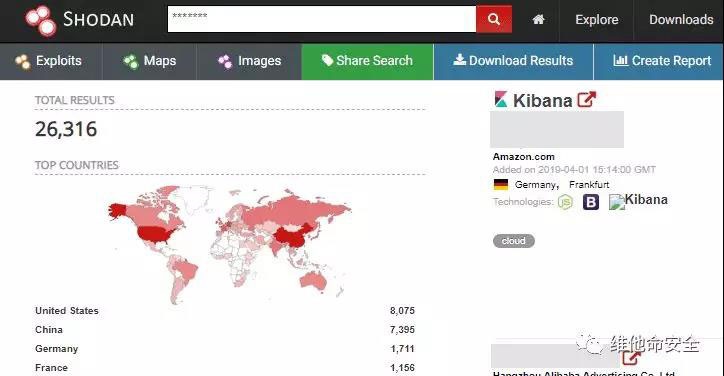Click into the Shodan search field
This screenshot has height=376, width=724.
322,19
